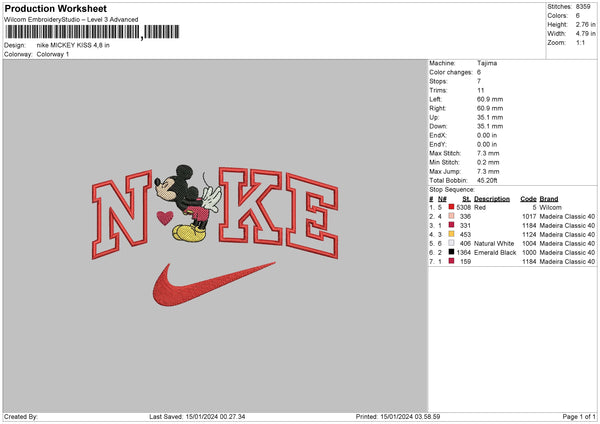Image resolution: width=600 pixels, height=424 pixels.
Task: Select the Natural White color swatch
Action: coord(451,243)
